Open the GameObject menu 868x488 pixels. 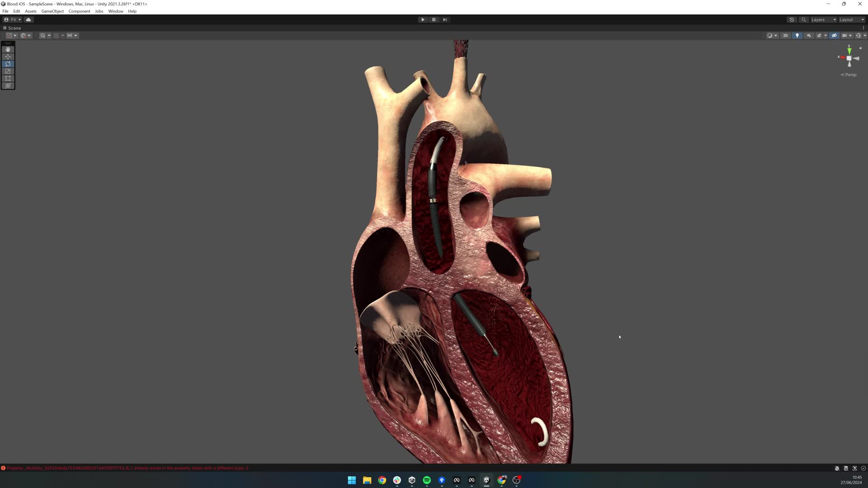(52, 11)
